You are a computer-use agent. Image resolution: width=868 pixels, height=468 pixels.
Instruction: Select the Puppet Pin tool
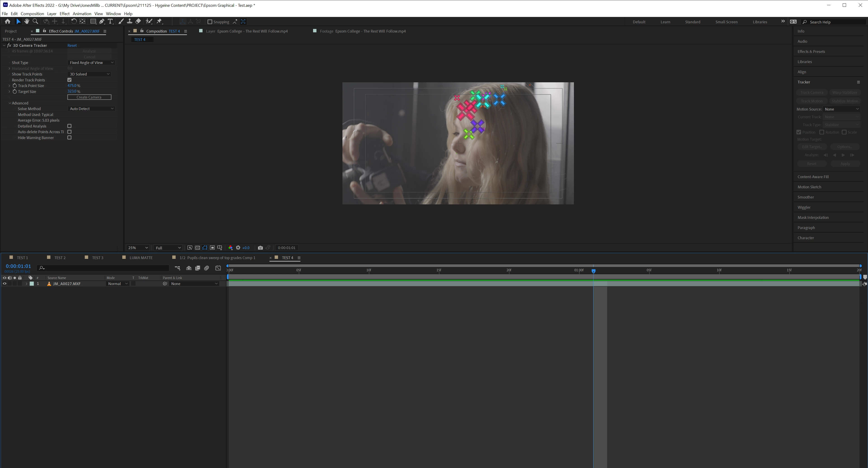click(x=159, y=21)
